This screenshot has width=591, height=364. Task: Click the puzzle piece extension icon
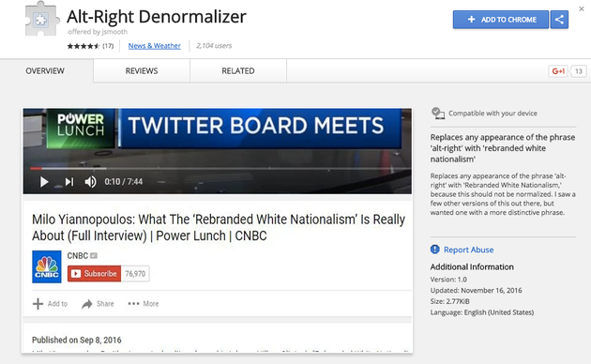(41, 19)
